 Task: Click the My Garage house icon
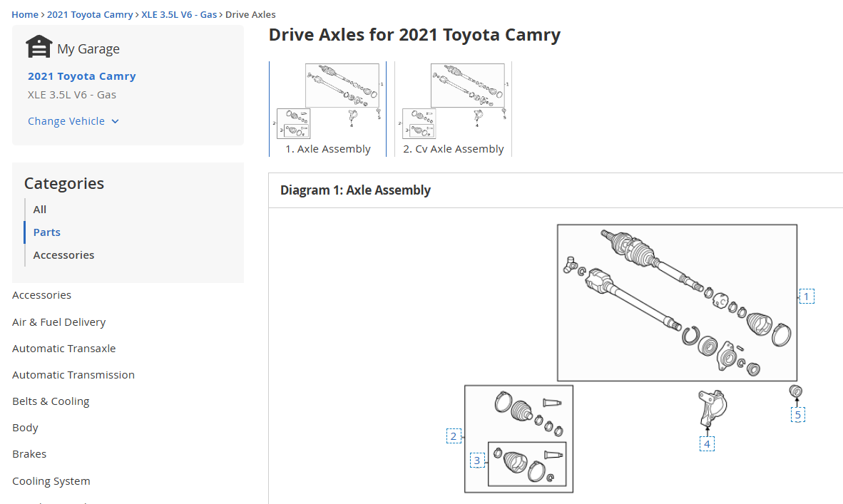(39, 47)
